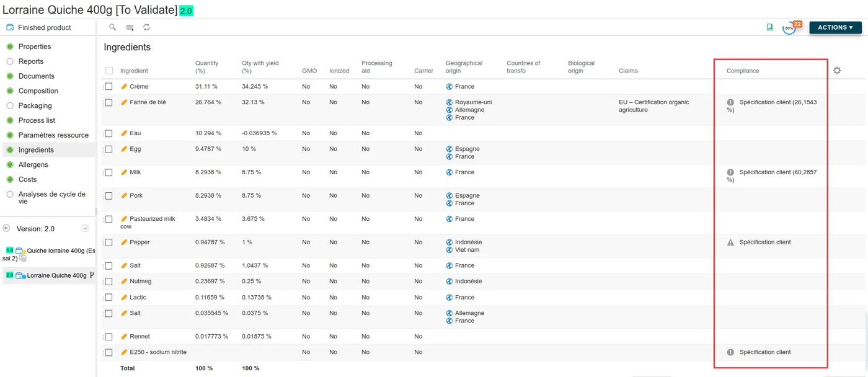Click the Geographical origin column header
The width and height of the screenshot is (868, 377).
[464, 67]
